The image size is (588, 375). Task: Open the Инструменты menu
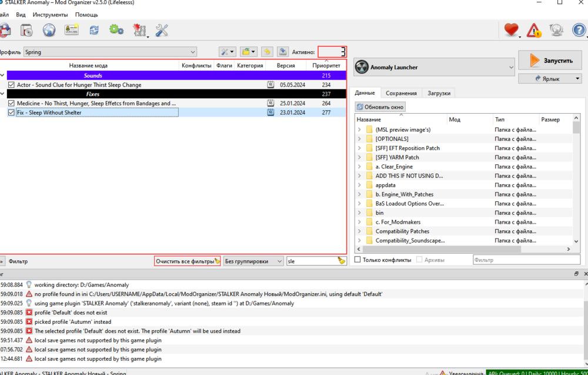coord(50,15)
